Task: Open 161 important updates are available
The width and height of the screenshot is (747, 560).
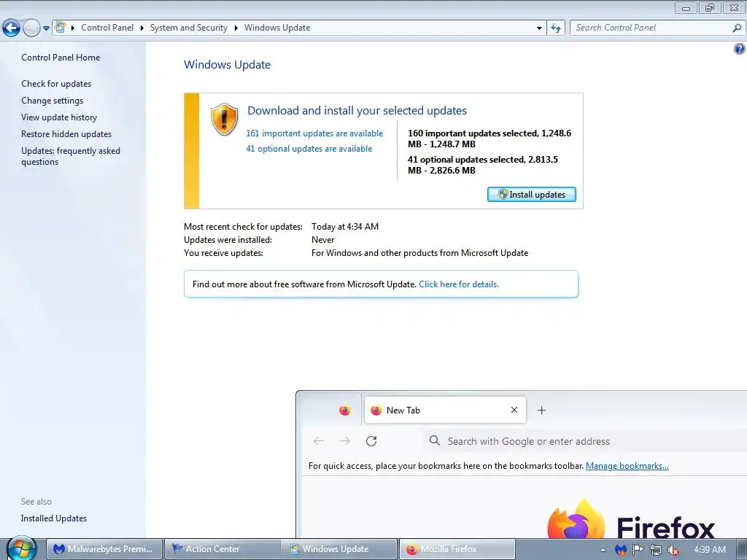Action: point(314,133)
